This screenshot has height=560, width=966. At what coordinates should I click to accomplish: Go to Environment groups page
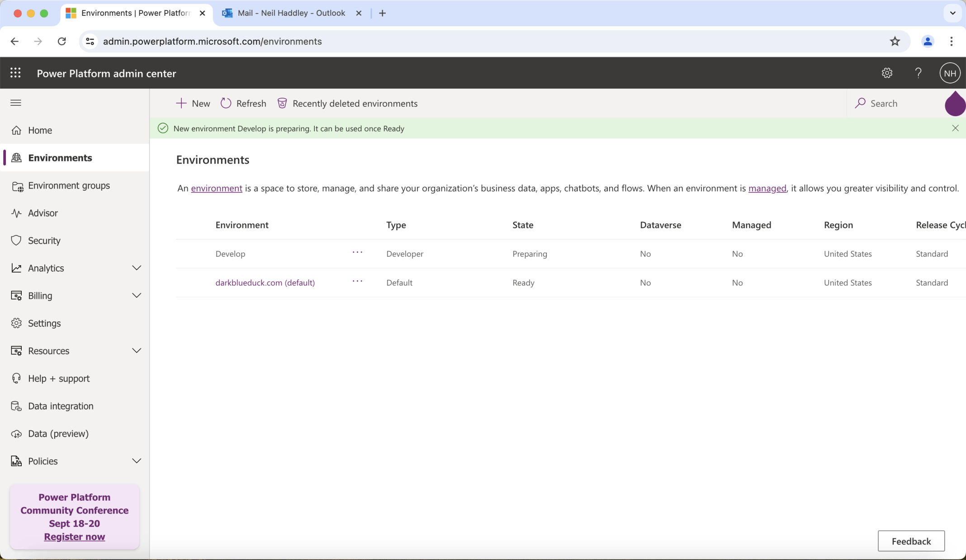[x=69, y=185]
